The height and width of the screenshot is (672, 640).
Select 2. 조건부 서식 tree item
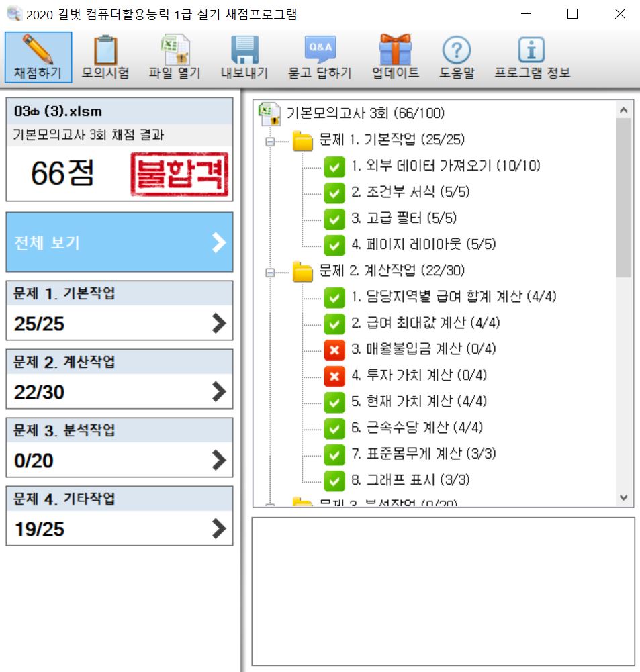click(410, 193)
